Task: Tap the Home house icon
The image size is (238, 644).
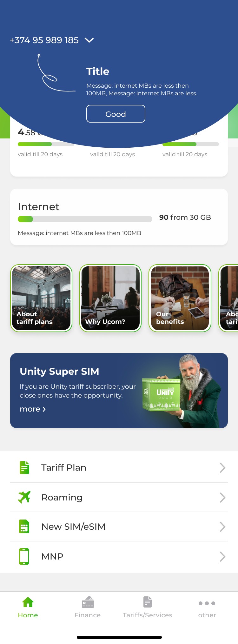Action: tap(28, 602)
